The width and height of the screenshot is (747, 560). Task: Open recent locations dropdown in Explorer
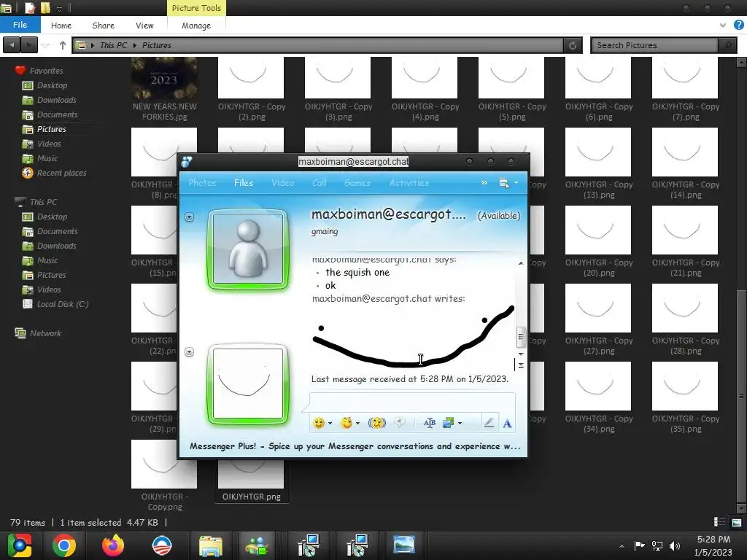tap(45, 45)
